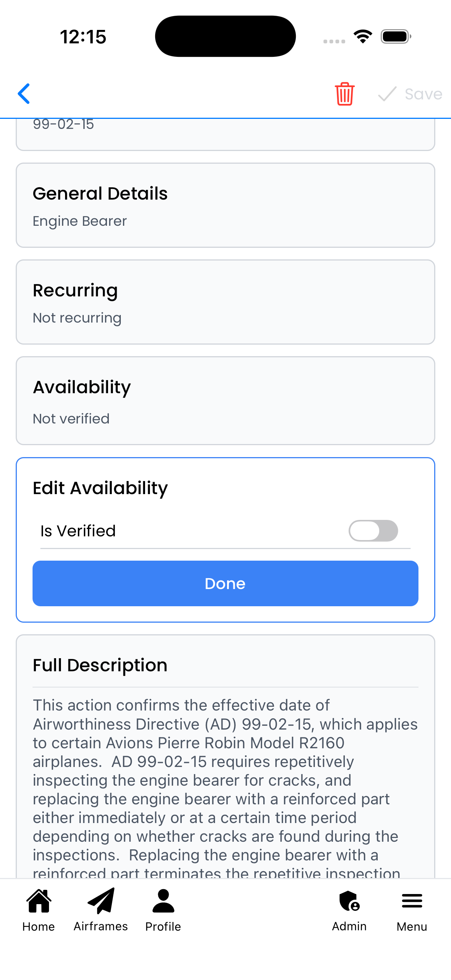
Task: Select the Full Description text area
Action: click(225, 780)
